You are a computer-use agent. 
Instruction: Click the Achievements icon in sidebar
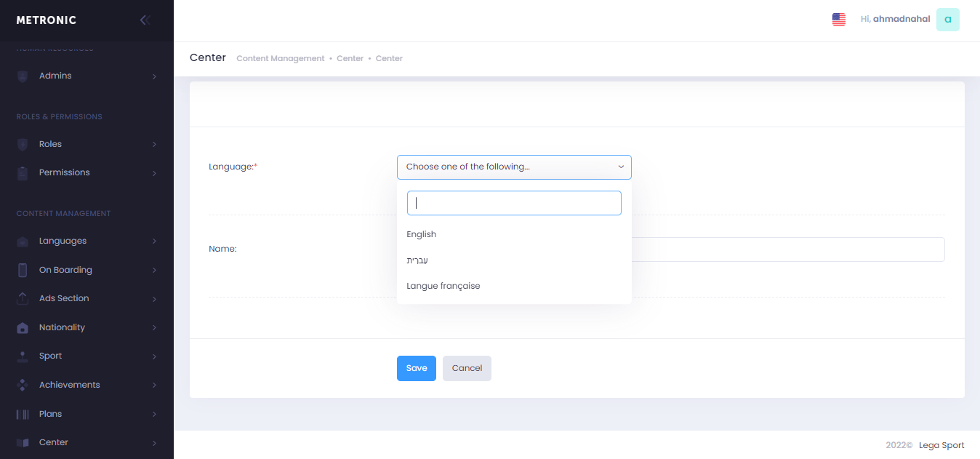[23, 386]
